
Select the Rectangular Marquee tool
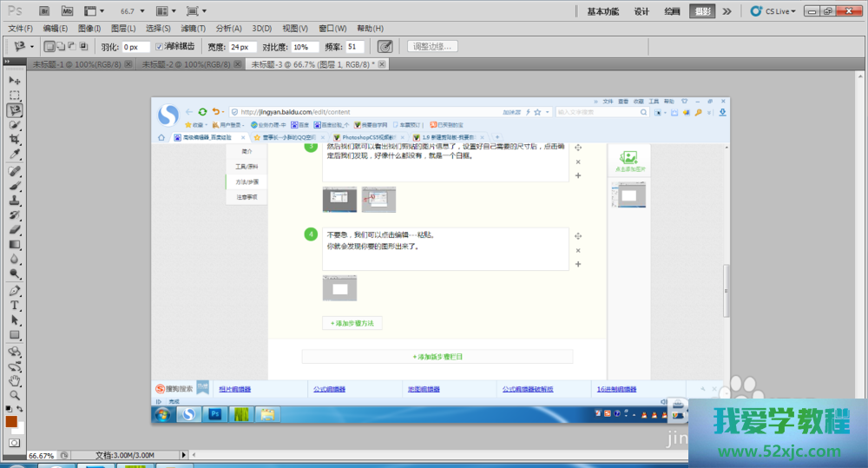[x=15, y=96]
